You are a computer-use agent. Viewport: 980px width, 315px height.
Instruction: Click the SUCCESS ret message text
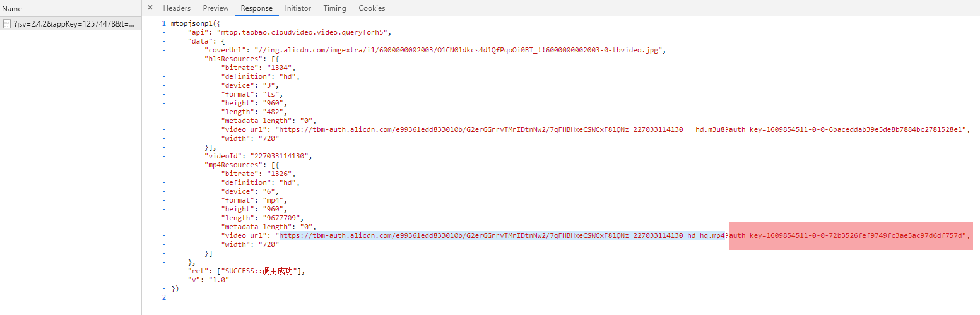[x=260, y=271]
